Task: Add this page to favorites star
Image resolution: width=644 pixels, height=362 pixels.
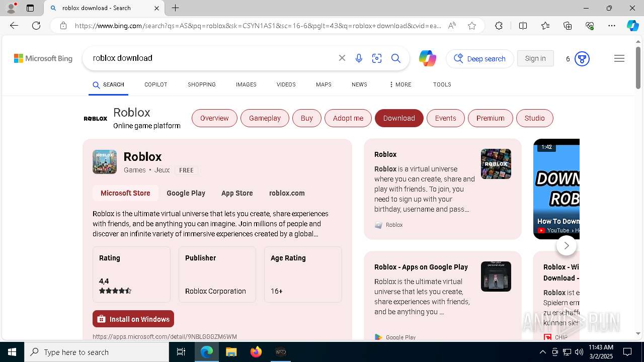Action: pos(472,26)
